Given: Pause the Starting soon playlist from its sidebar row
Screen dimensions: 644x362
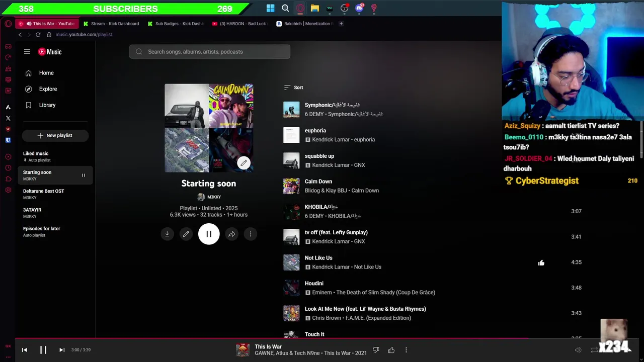Looking at the screenshot, I should (x=84, y=175).
